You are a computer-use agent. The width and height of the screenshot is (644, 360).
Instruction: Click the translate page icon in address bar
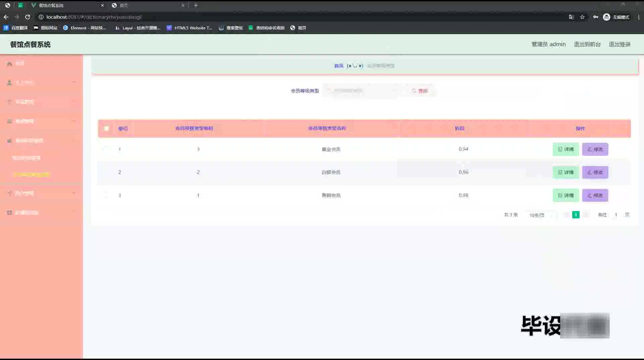pyautogui.click(x=571, y=17)
